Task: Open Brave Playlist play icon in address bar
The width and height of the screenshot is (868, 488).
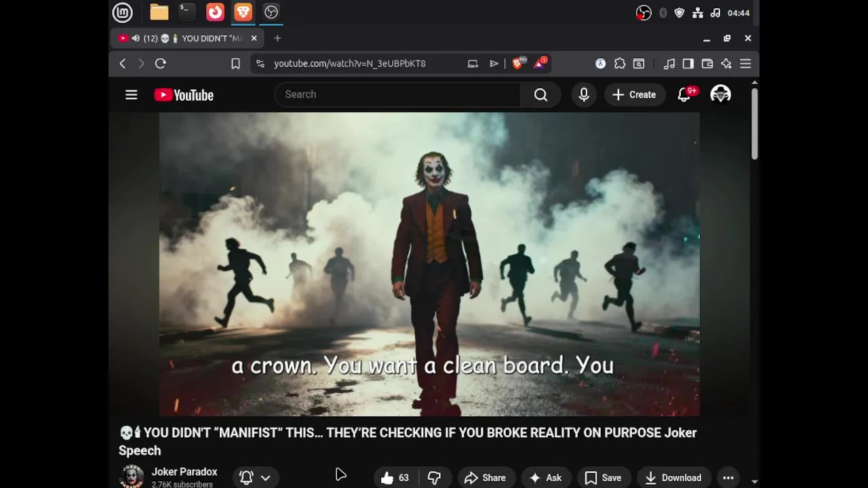Action: coord(494,64)
